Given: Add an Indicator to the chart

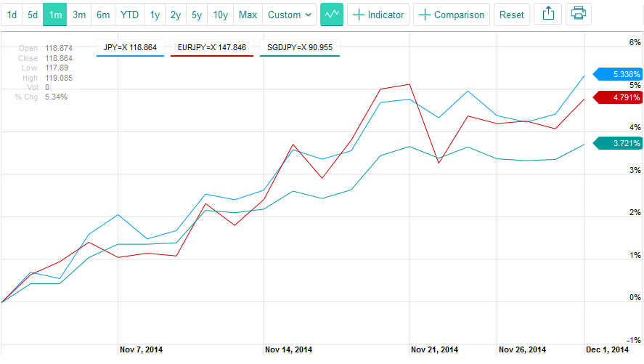Looking at the screenshot, I should pyautogui.click(x=378, y=15).
